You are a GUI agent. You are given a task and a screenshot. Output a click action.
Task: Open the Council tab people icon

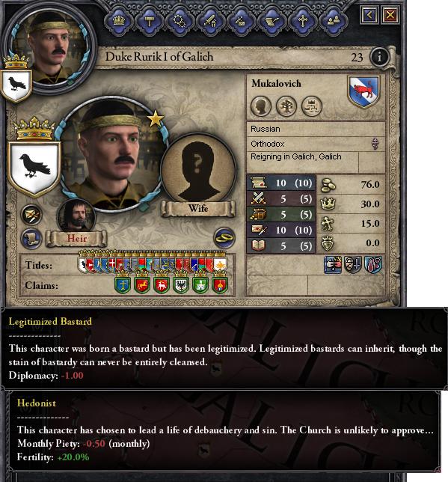[333, 21]
